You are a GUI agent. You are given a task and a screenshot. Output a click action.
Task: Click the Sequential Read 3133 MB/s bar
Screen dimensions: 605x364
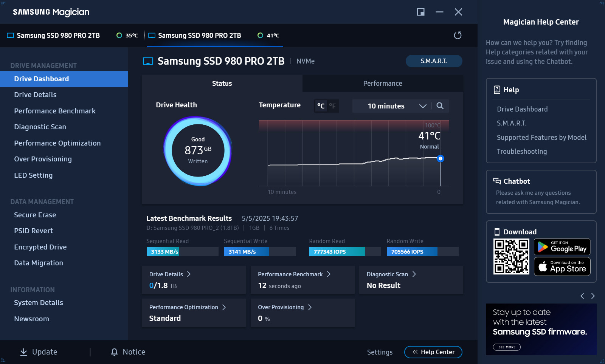tap(182, 252)
